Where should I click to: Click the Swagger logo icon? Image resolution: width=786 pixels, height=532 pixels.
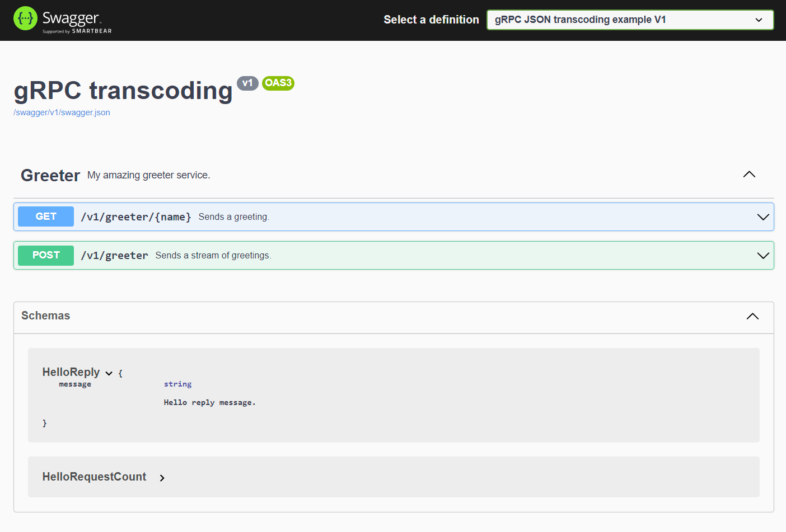pos(25,18)
